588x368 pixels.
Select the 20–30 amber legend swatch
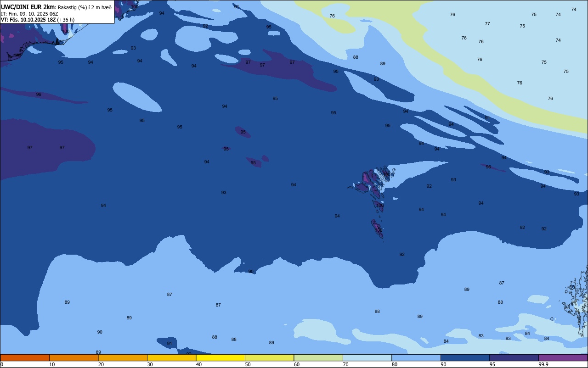point(123,357)
